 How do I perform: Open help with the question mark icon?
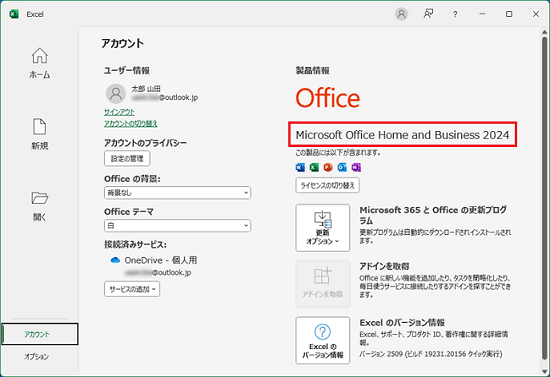455,14
